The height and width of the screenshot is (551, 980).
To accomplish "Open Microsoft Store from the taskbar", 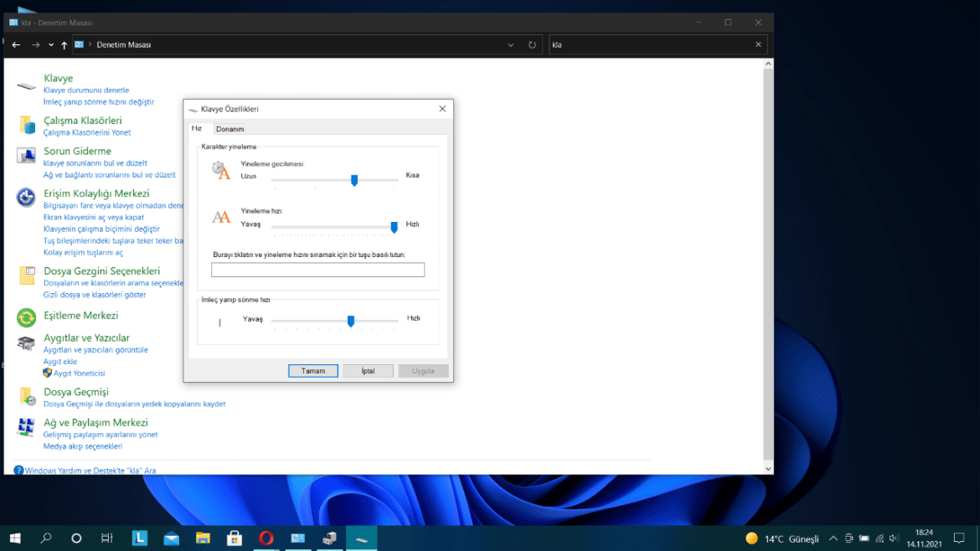I will pyautogui.click(x=235, y=538).
